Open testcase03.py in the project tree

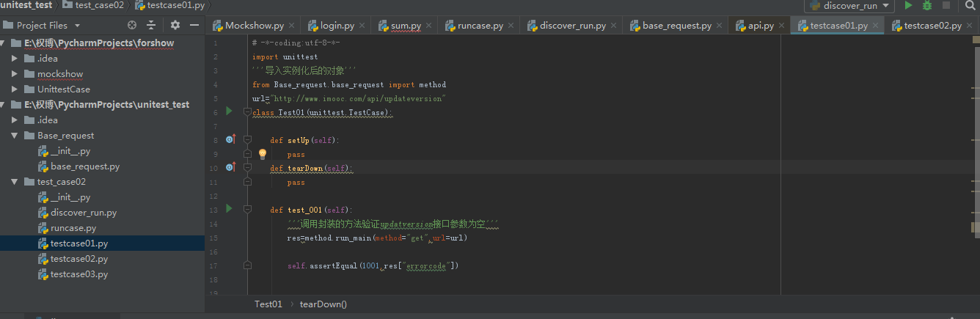[x=79, y=274]
